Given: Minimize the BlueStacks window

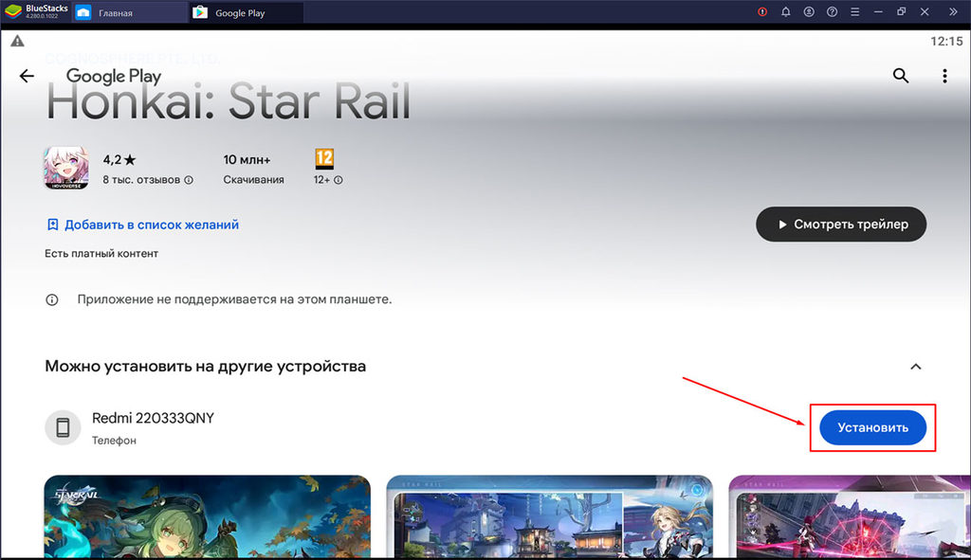Looking at the screenshot, I should tap(878, 11).
